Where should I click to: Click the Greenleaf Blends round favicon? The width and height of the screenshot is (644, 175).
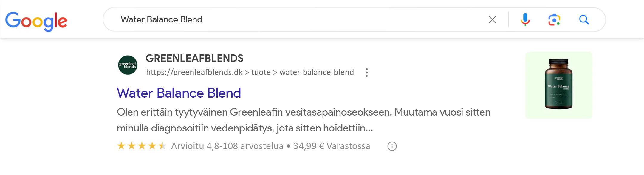tap(128, 65)
